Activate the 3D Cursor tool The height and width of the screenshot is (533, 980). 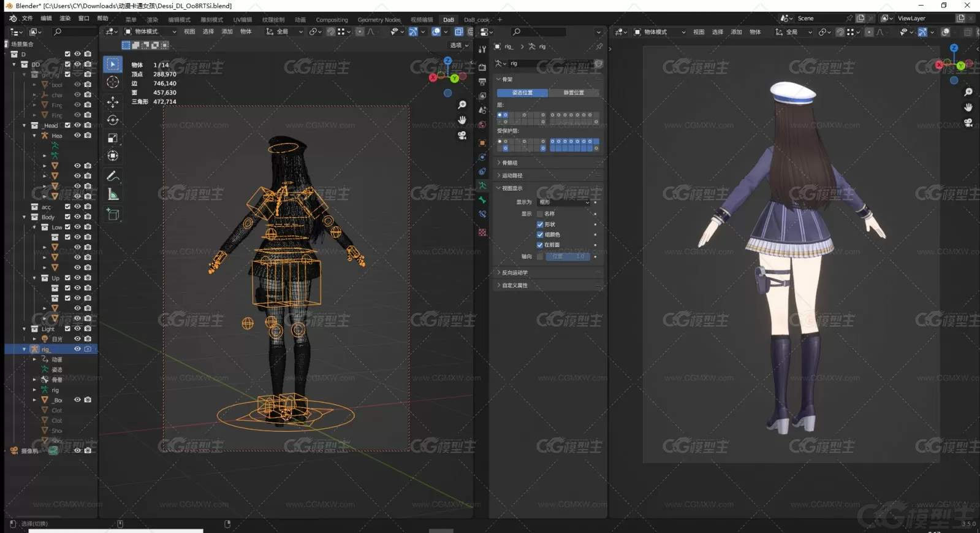tap(113, 82)
